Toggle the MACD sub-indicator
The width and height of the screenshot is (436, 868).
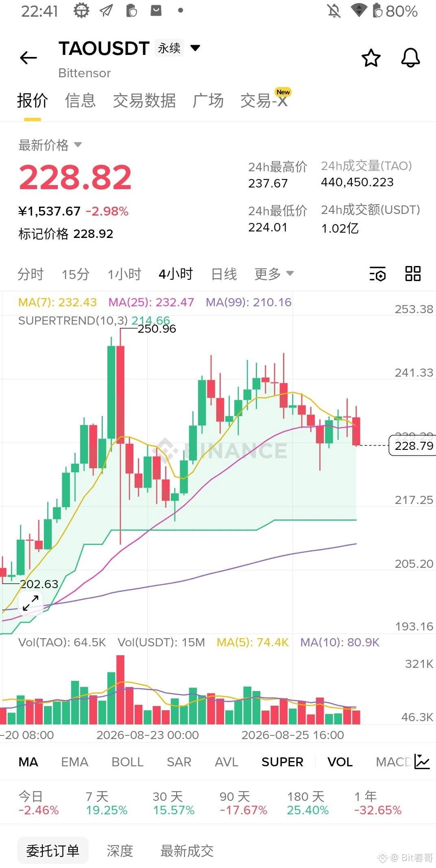click(x=394, y=762)
